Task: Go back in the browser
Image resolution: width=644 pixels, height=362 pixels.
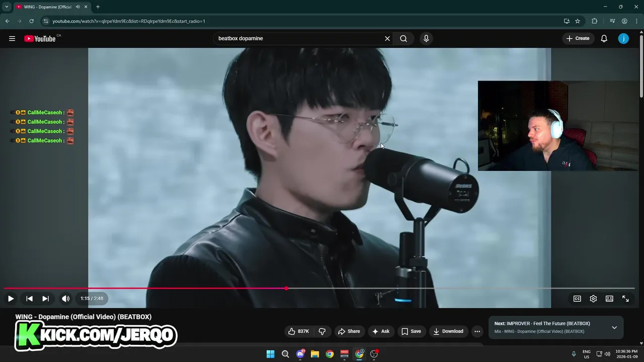Action: [x=7, y=21]
